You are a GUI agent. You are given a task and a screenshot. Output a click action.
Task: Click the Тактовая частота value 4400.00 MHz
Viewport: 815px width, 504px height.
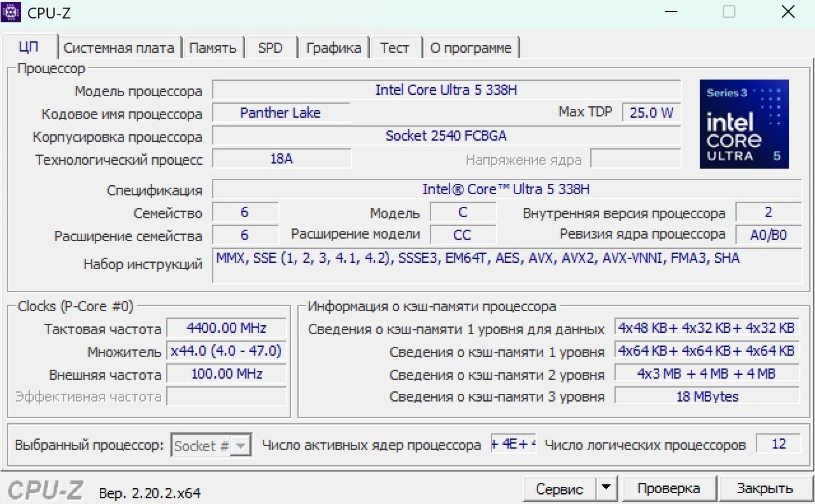pos(226,328)
